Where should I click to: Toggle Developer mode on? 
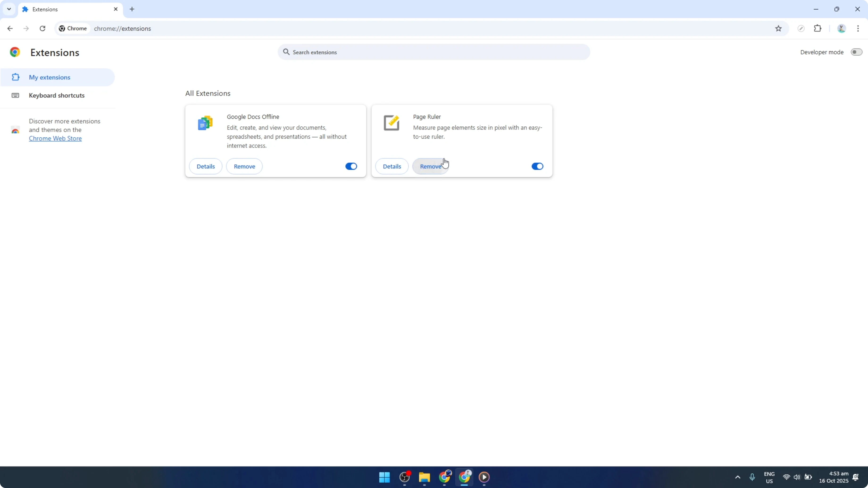[856, 52]
